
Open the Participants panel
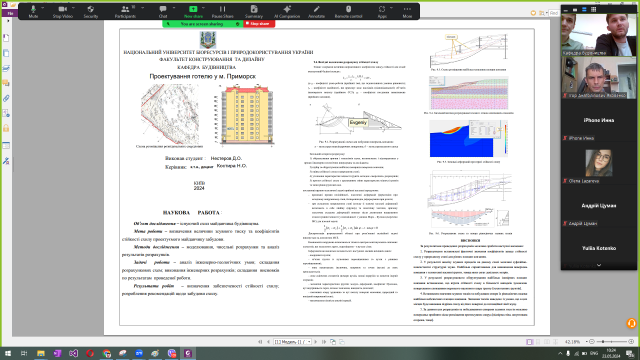125,11
